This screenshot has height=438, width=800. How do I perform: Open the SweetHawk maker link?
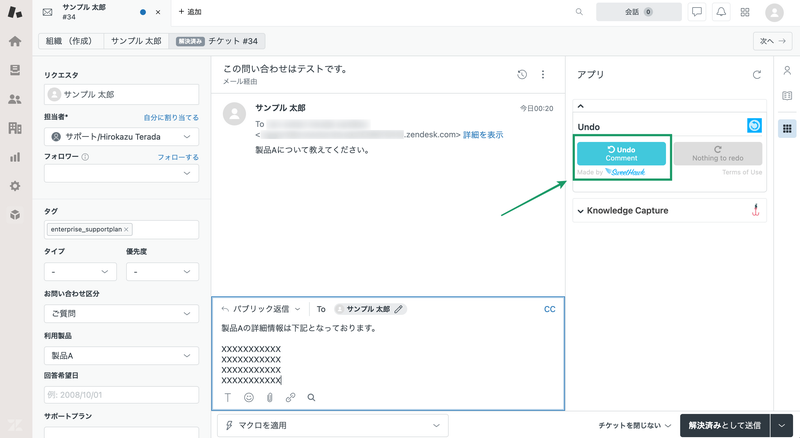coord(625,172)
